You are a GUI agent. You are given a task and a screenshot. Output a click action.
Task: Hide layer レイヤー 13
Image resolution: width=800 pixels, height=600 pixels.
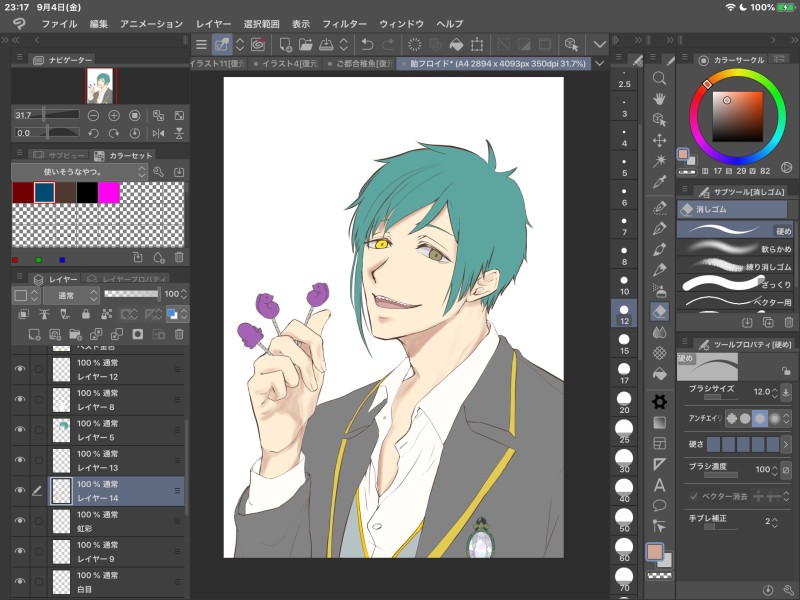click(19, 461)
